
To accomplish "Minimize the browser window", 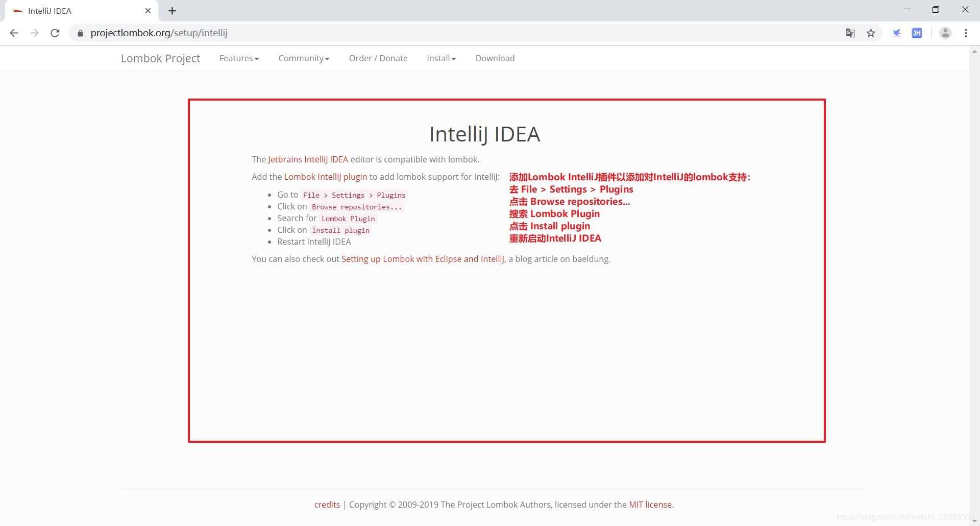I will click(907, 10).
